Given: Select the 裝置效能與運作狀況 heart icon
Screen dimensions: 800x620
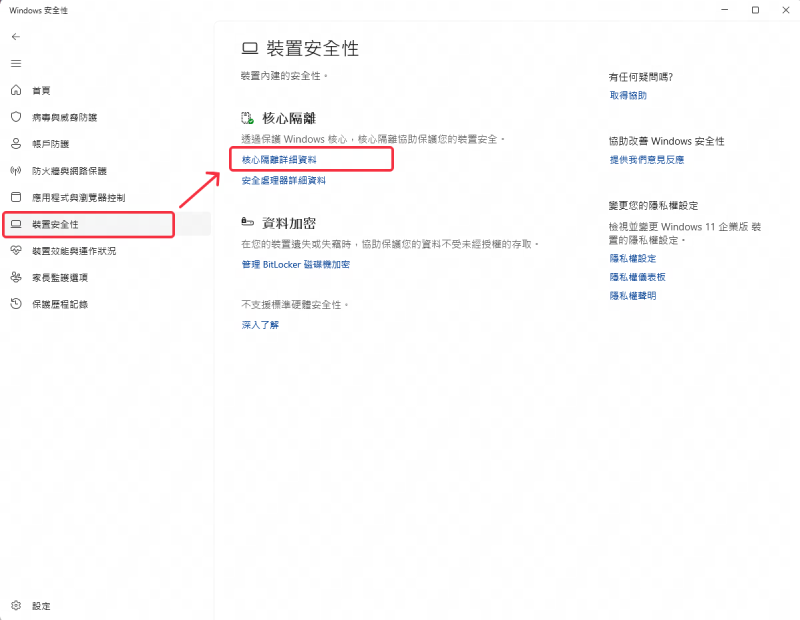Looking at the screenshot, I should pos(16,251).
